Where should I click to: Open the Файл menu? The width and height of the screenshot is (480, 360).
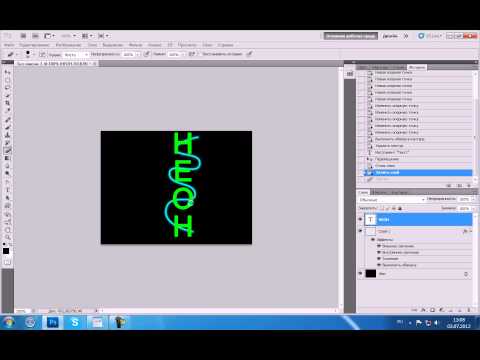(x=9, y=45)
